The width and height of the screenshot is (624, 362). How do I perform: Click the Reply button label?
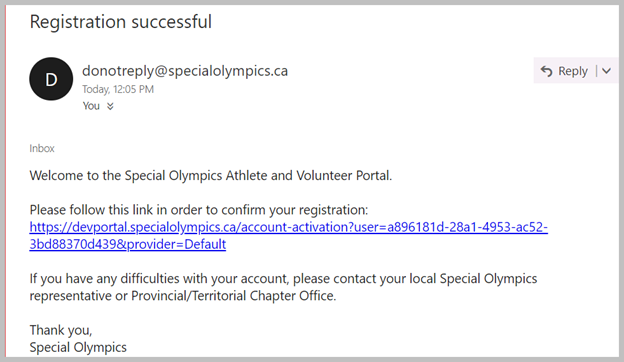573,71
